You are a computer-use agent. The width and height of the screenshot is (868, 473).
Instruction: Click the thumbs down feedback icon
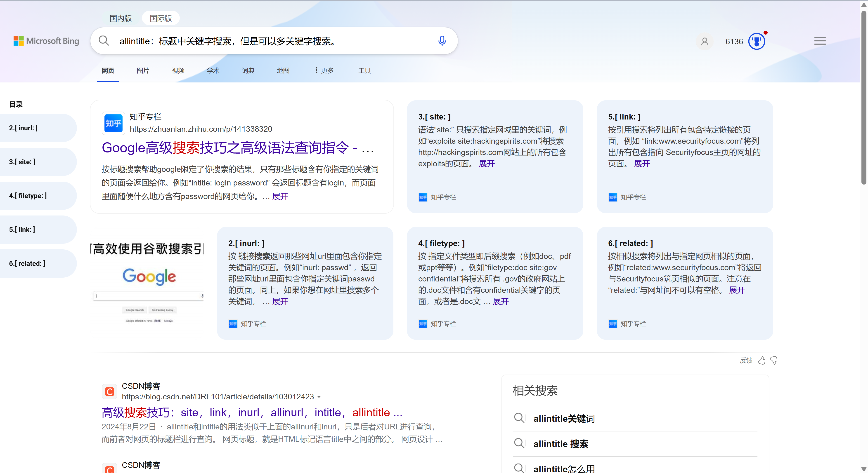tap(774, 361)
